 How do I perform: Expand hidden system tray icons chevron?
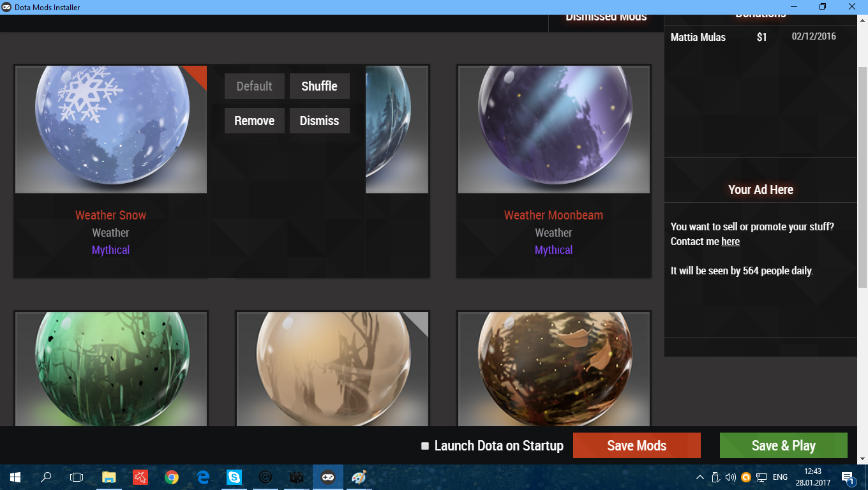click(x=700, y=477)
